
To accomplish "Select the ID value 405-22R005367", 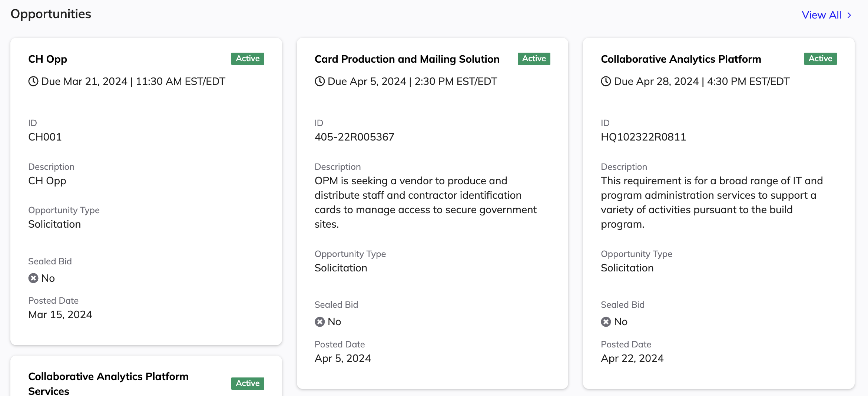I will 354,137.
